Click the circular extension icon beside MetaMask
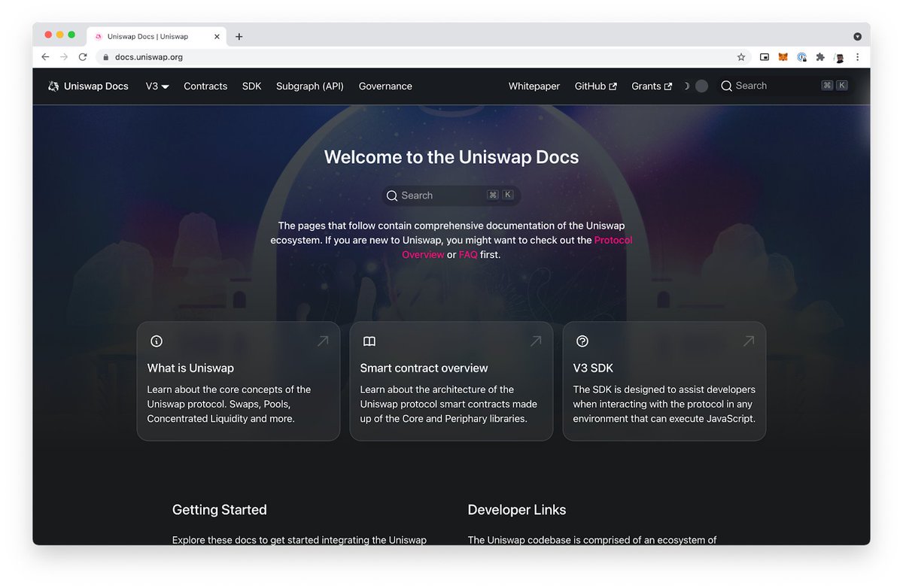 802,57
